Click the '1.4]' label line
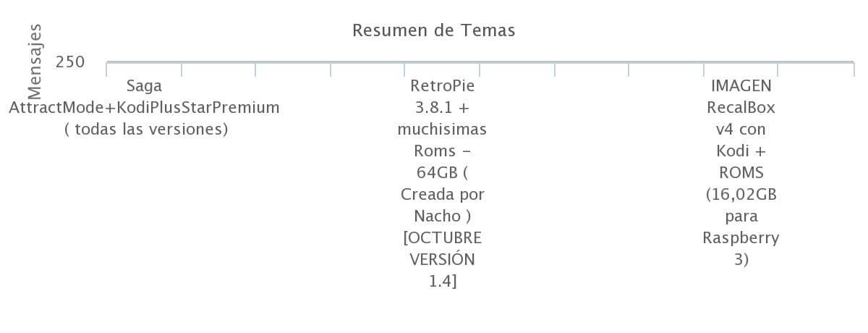 click(x=442, y=281)
